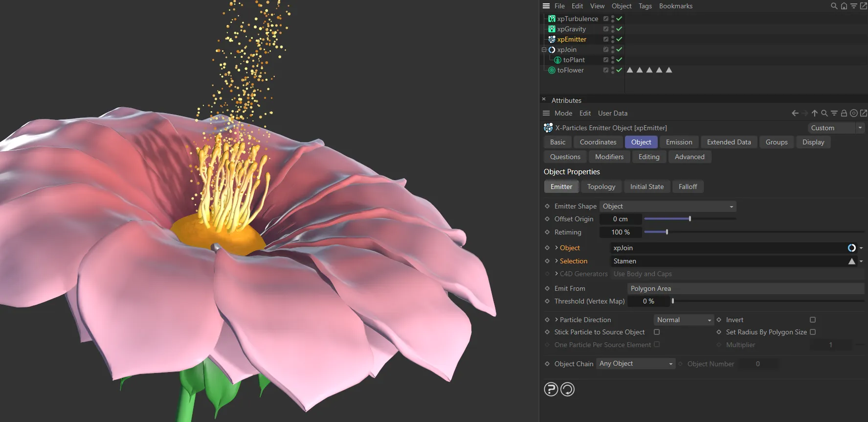868x422 pixels.
Task: Open the Extended Data tab
Action: point(729,142)
